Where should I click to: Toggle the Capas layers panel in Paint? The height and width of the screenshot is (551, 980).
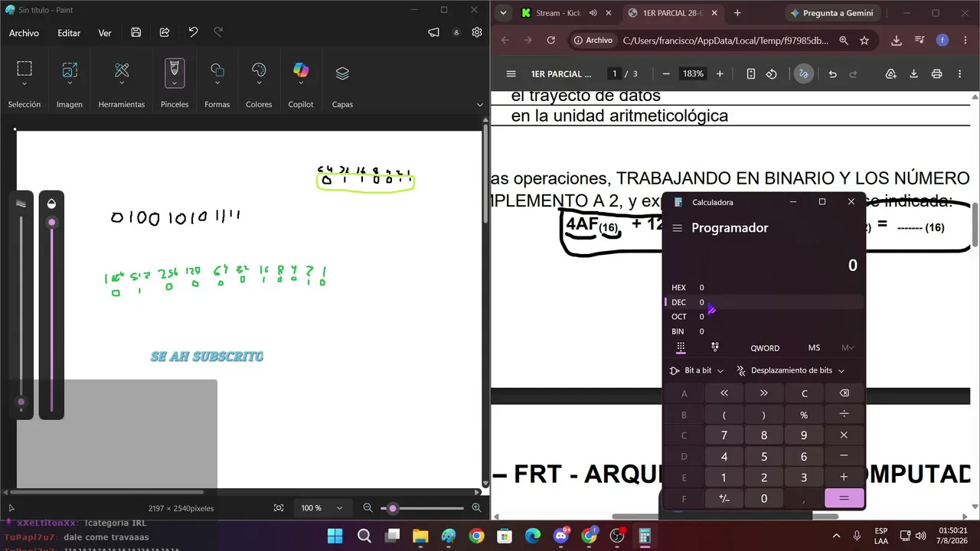pos(342,73)
